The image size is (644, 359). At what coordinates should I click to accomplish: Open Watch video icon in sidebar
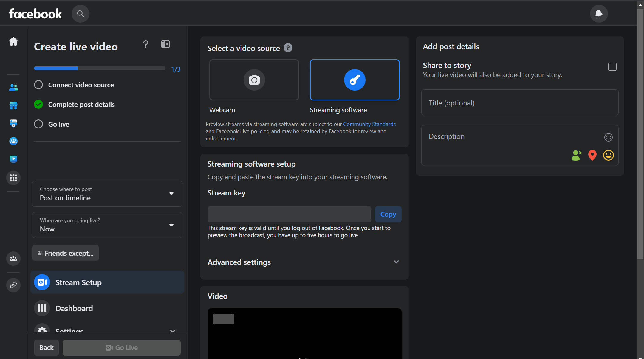pos(13,159)
